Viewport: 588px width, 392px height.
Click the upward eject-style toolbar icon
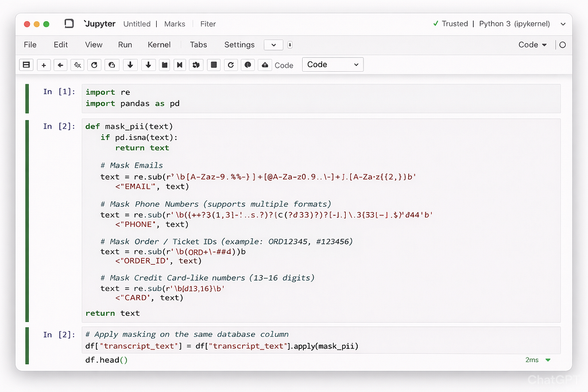coord(265,65)
